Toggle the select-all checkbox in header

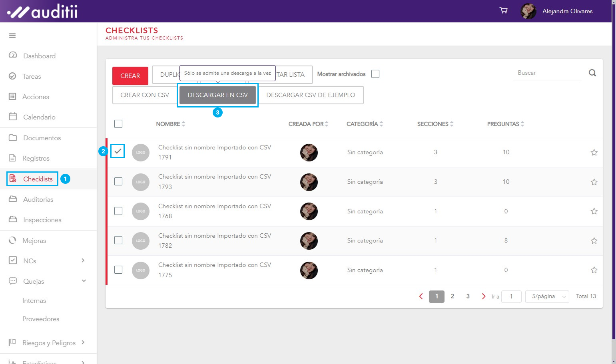118,124
